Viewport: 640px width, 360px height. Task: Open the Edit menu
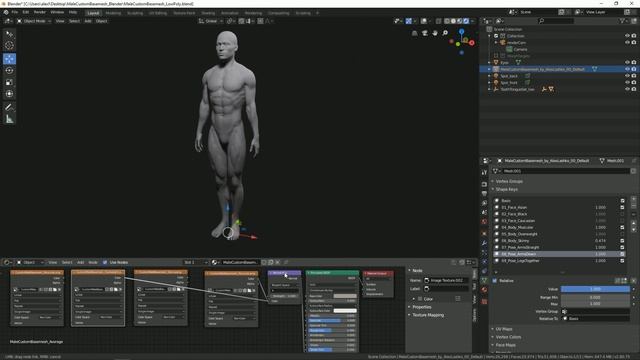tap(26, 12)
